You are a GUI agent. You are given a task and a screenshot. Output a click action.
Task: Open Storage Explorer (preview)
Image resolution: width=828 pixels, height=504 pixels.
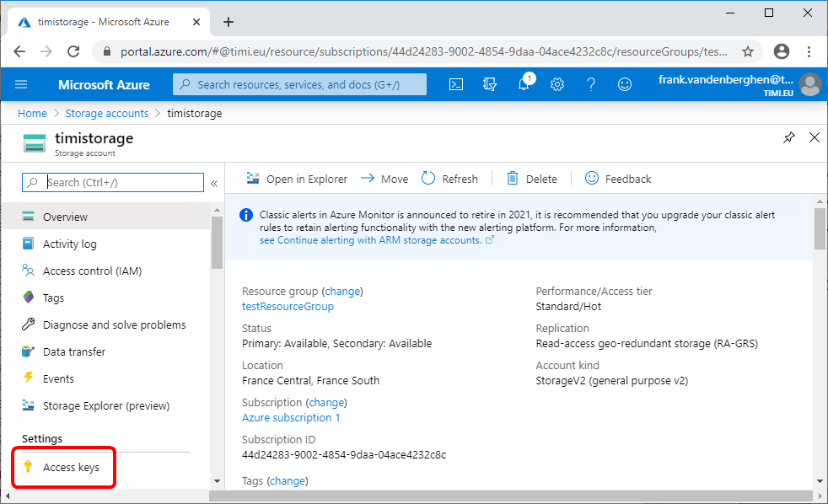click(x=105, y=405)
